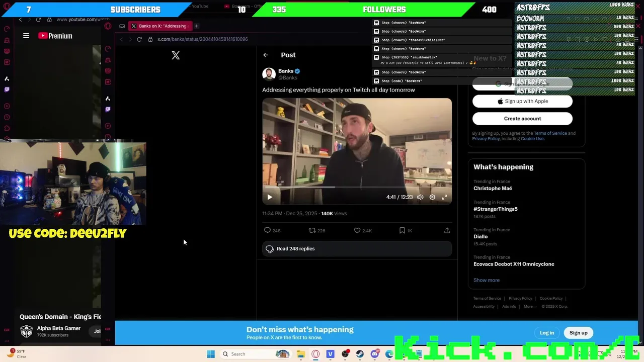
Task: Seek along the video progress bar
Action: pyautogui.click(x=357, y=187)
